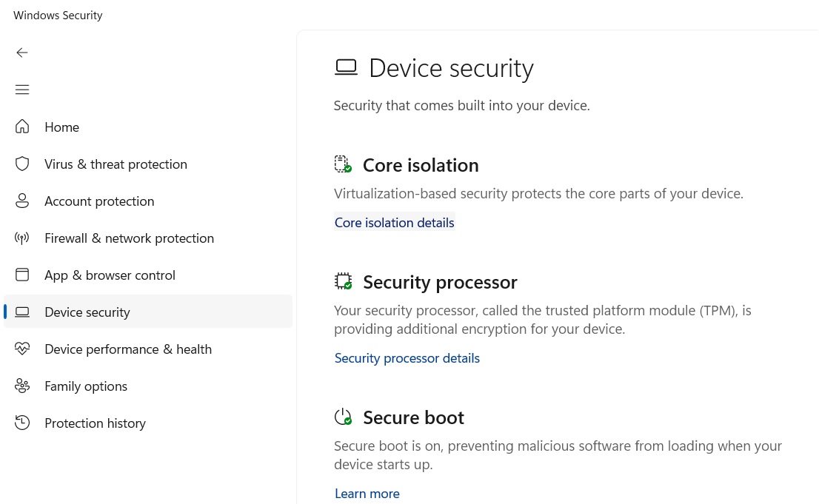Screen dimensions: 819x504
Task: Click the Firewall & network protection icon
Action: coord(22,238)
